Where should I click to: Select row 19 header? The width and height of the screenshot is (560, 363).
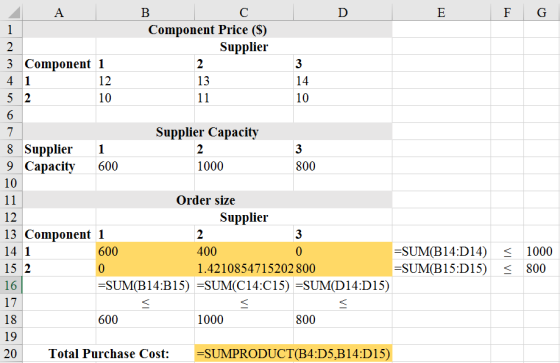point(11,336)
